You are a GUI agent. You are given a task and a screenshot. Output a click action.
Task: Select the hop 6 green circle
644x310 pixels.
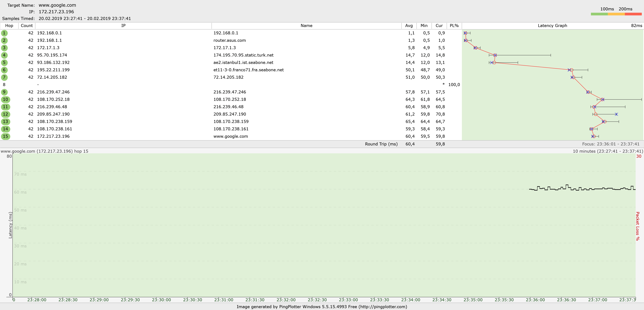tap(4, 70)
